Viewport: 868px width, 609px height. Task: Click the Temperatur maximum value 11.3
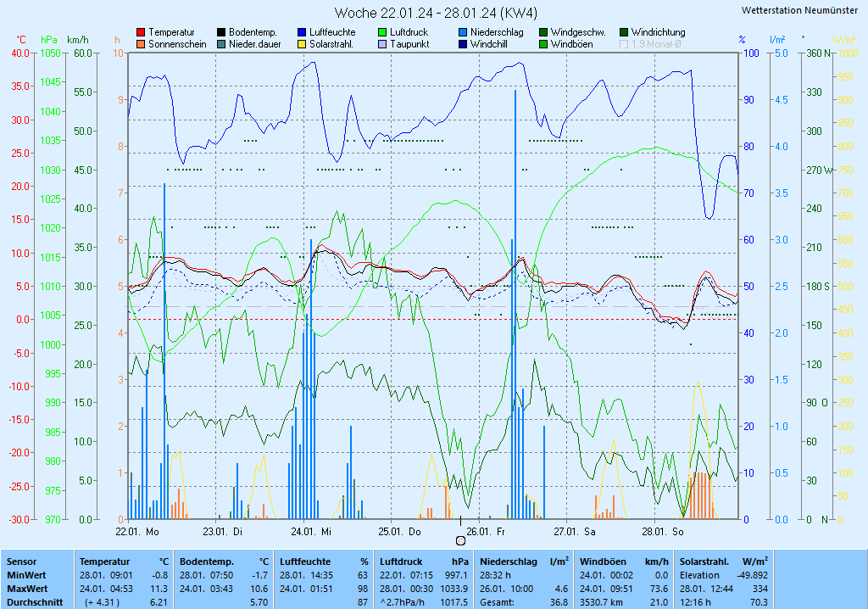159,589
